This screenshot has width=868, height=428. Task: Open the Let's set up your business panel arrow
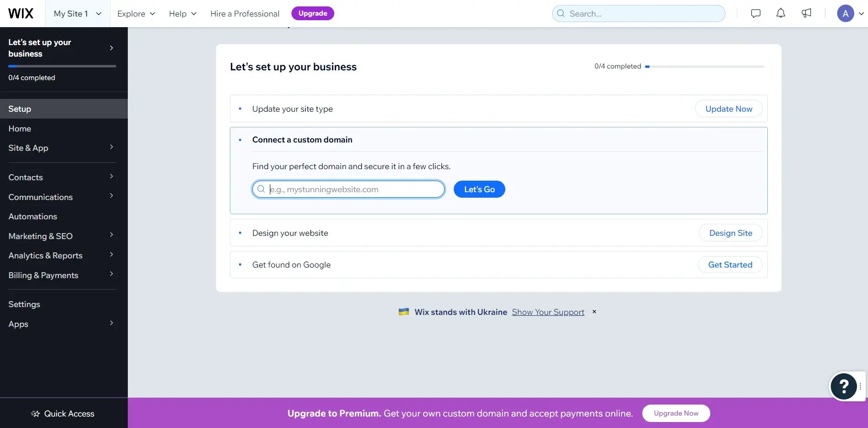coord(111,48)
